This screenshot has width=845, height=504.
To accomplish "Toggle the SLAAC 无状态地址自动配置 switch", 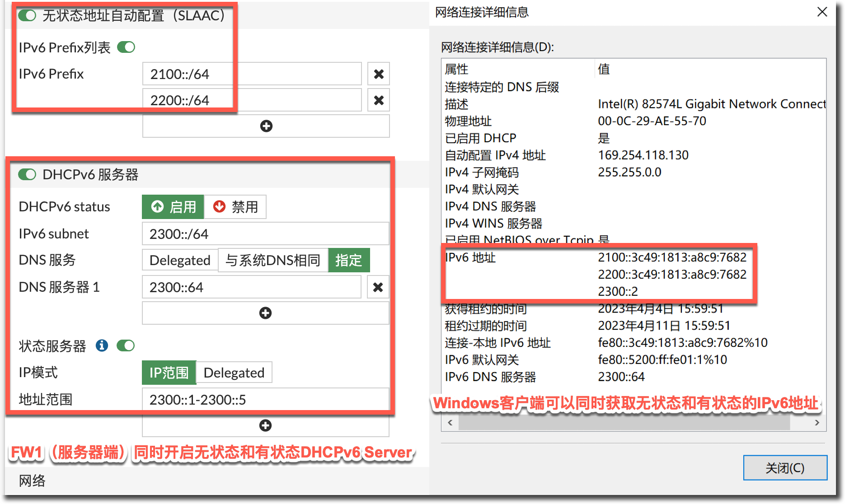I will pyautogui.click(x=27, y=16).
